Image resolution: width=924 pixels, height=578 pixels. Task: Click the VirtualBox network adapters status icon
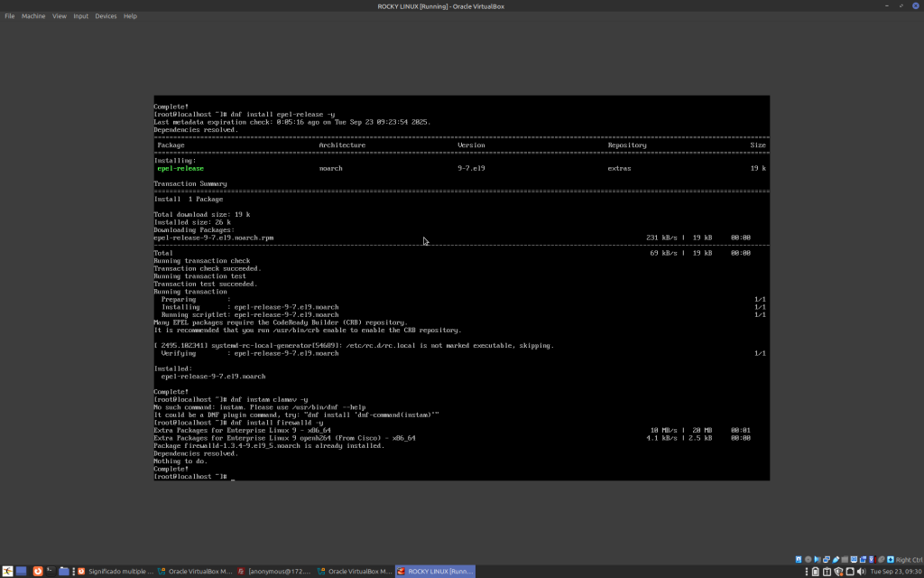[x=827, y=560]
